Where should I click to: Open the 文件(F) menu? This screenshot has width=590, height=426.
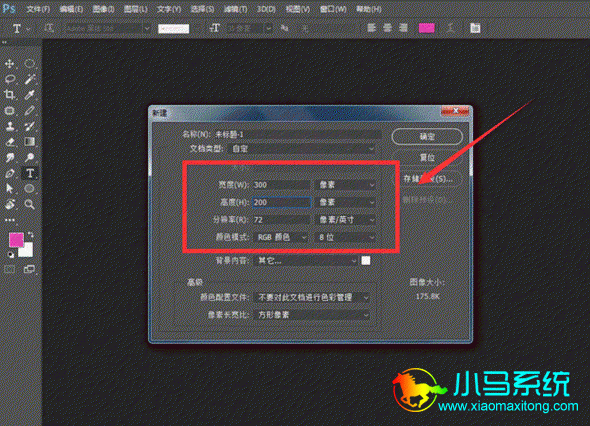click(x=38, y=9)
